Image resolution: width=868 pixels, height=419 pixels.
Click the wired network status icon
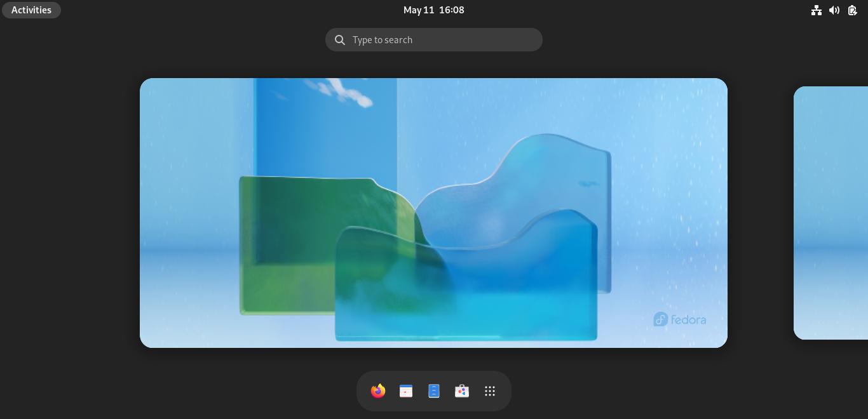tap(817, 10)
